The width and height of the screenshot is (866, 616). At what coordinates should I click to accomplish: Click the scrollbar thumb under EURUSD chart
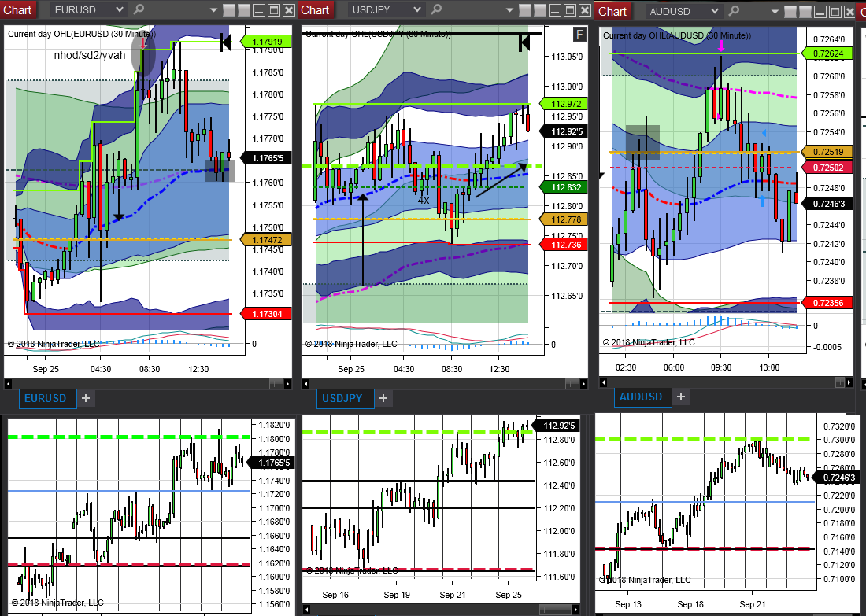(276, 384)
